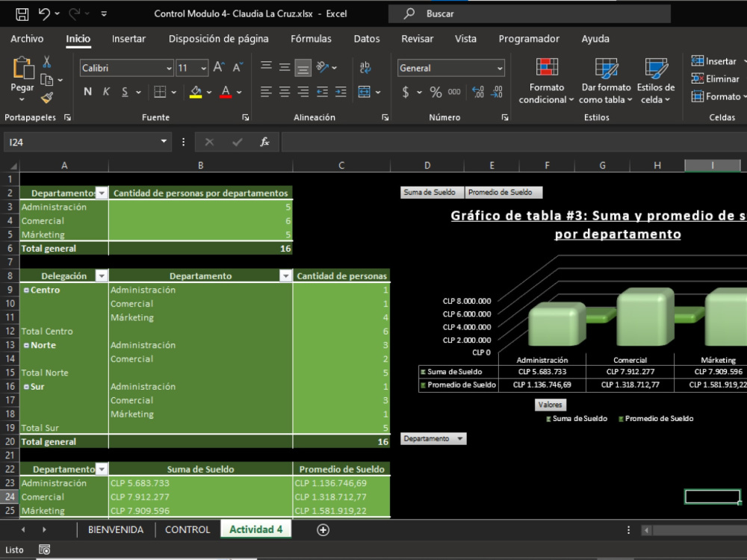The width and height of the screenshot is (747, 560).
Task: Select column B header
Action: tap(200, 165)
